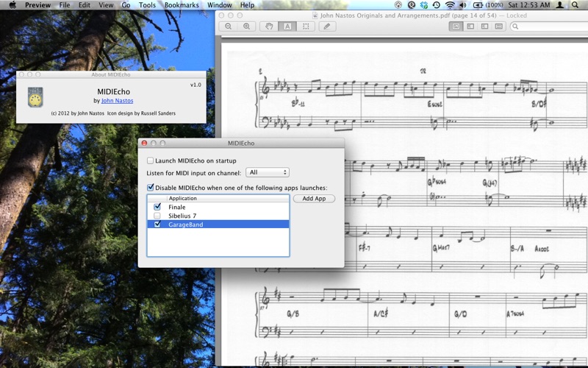Open the Window menu

point(219,5)
